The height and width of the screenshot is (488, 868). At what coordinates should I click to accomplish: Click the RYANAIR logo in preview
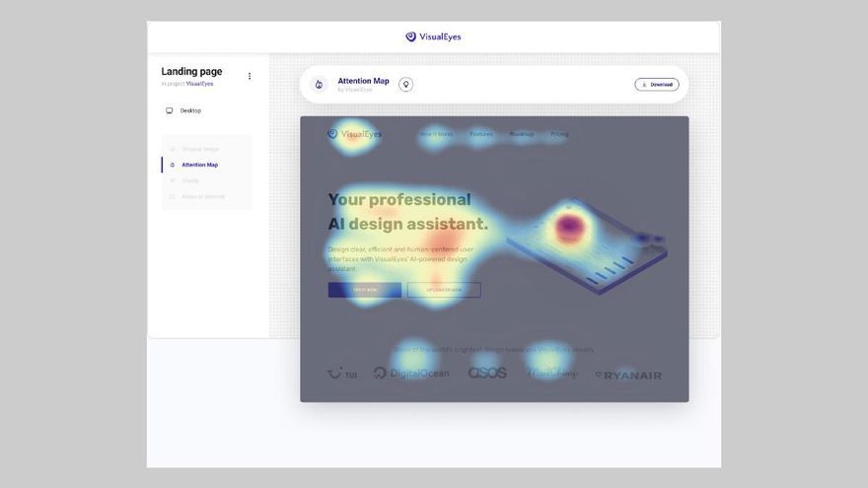[628, 376]
